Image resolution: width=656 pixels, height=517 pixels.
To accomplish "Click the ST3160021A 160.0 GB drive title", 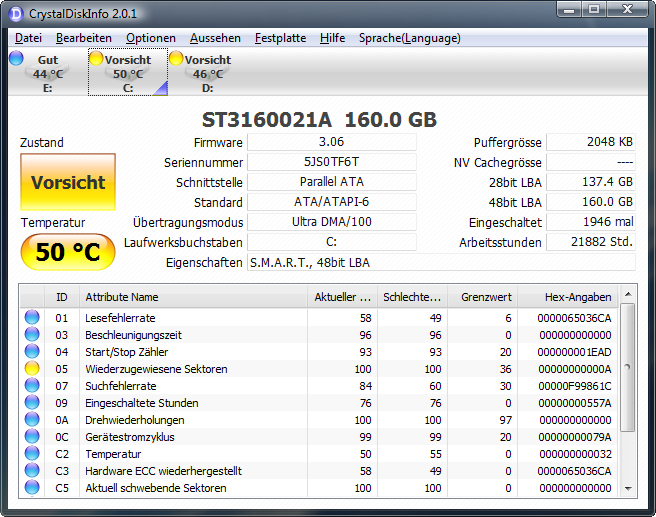I will (x=319, y=120).
